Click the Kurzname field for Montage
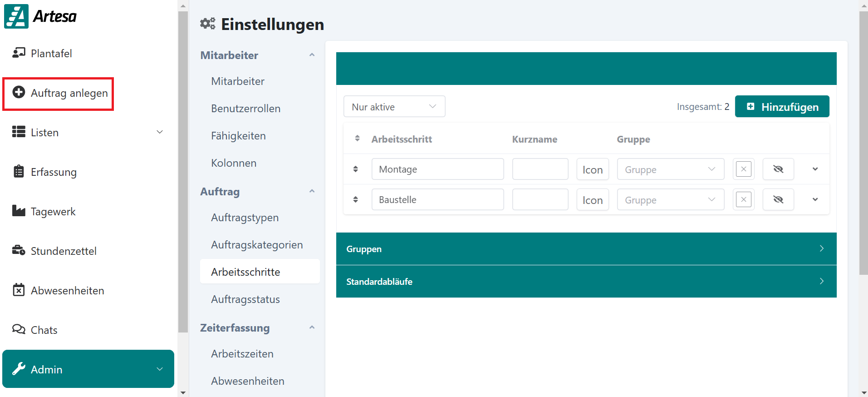This screenshot has height=397, width=868. pyautogui.click(x=540, y=169)
